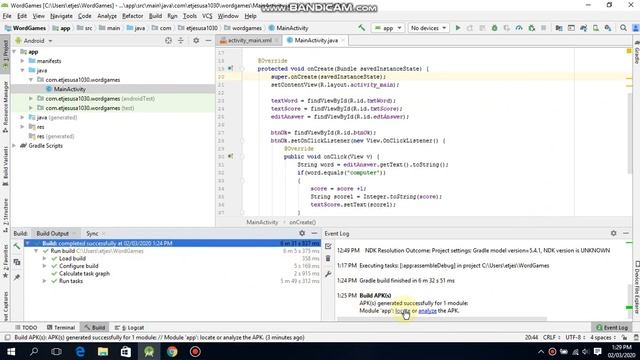Click the Event Log horizontal scrollbar
This screenshot has width=640, height=360.
click(x=442, y=319)
